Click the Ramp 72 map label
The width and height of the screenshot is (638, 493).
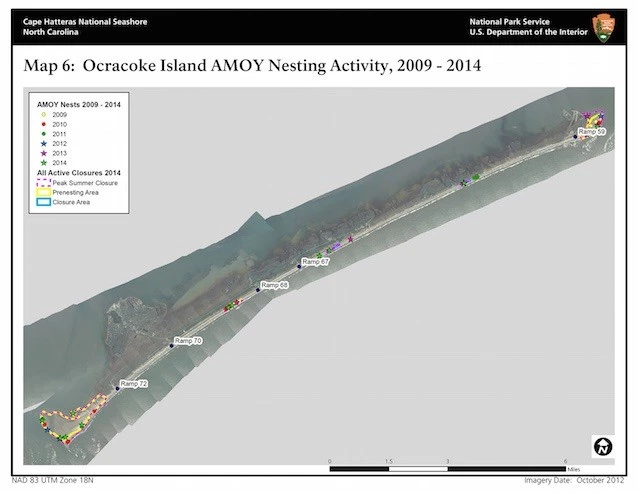click(134, 384)
